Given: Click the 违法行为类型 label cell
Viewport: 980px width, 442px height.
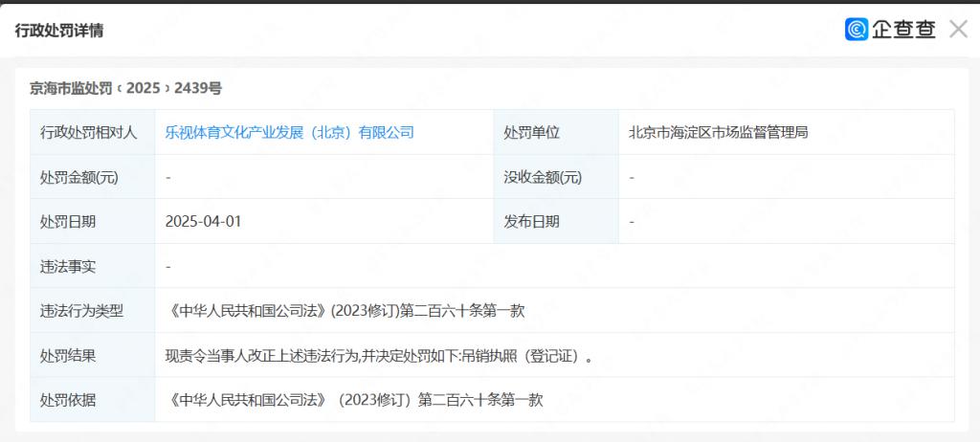Looking at the screenshot, I should tap(93, 311).
